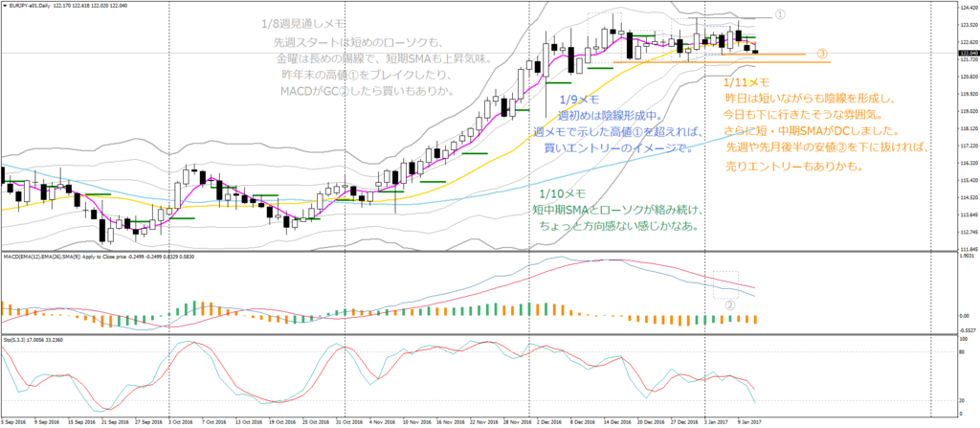The width and height of the screenshot is (980, 428).
Task: Click the 1.9031 MACD scale value
Action: click(967, 256)
